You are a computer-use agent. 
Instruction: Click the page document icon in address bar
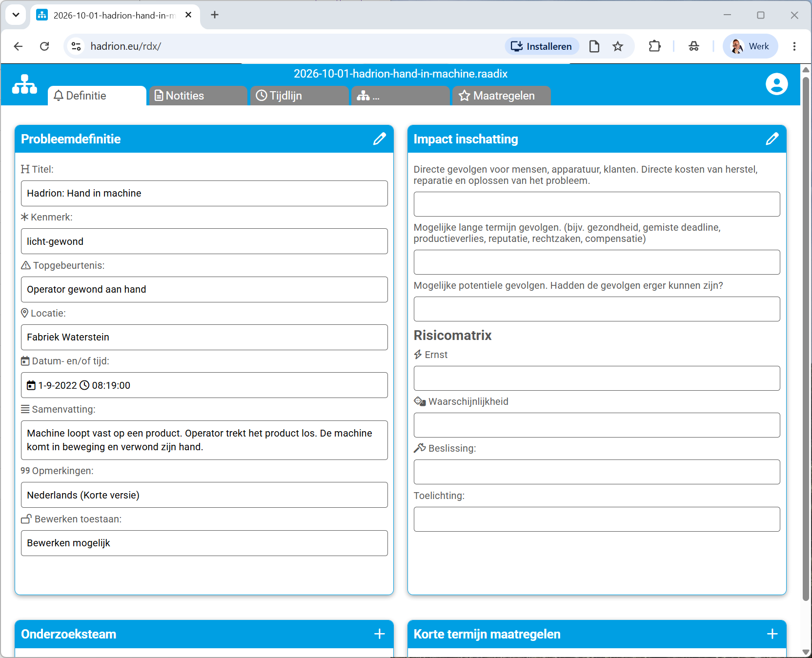[x=594, y=46]
